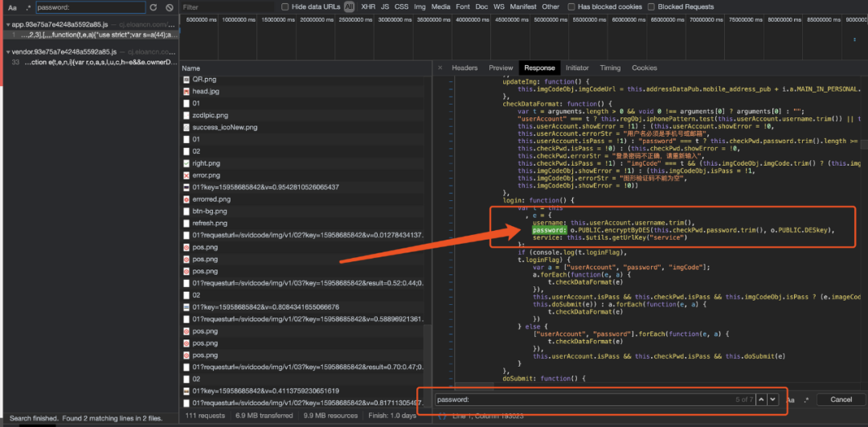This screenshot has height=427, width=868.
Task: Filter requests by Manifest
Action: point(523,7)
